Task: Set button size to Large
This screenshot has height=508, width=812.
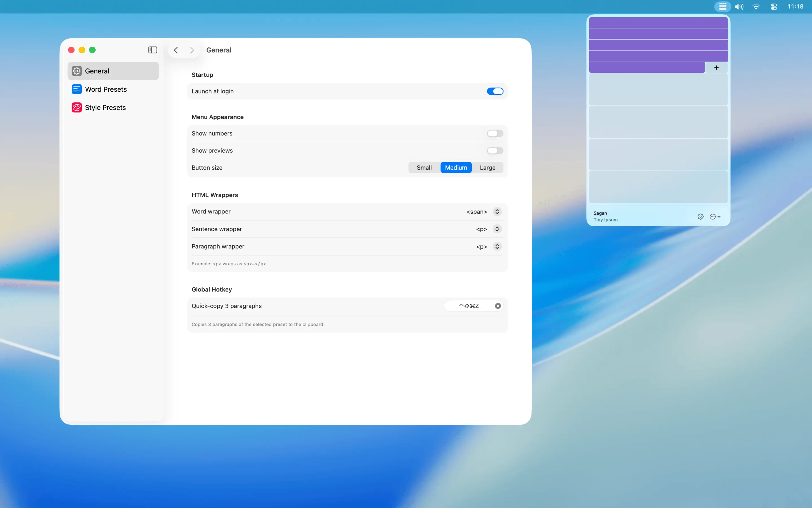Action: click(x=487, y=168)
